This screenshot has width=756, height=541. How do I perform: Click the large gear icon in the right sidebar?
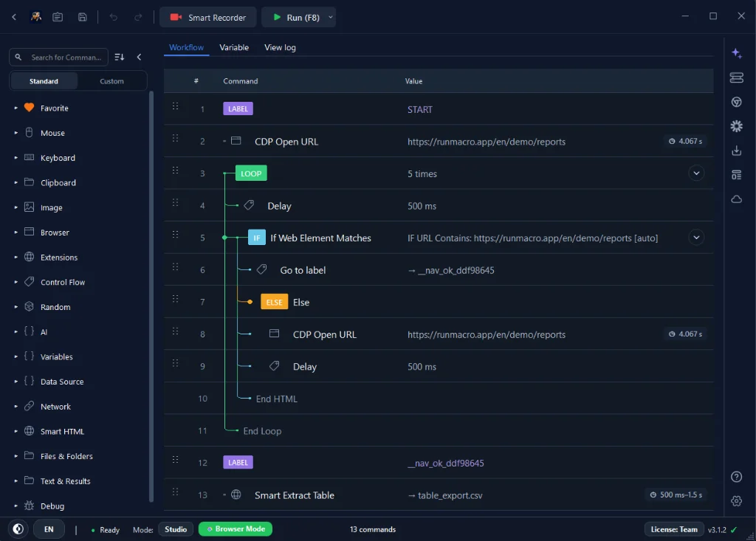pos(736,126)
